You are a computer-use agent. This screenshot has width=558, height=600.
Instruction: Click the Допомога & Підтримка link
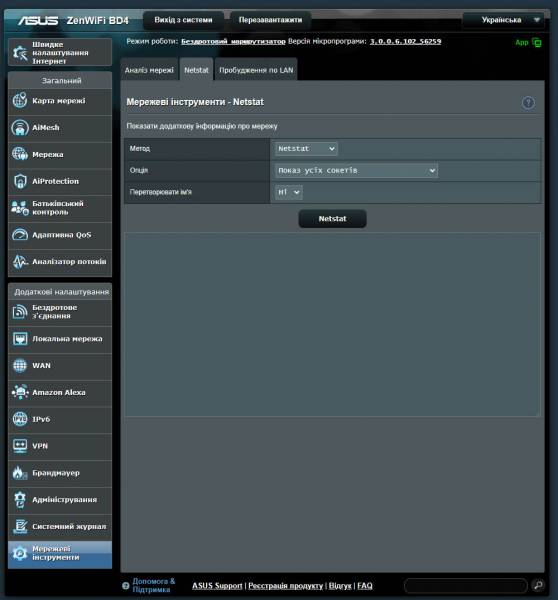coord(153,585)
